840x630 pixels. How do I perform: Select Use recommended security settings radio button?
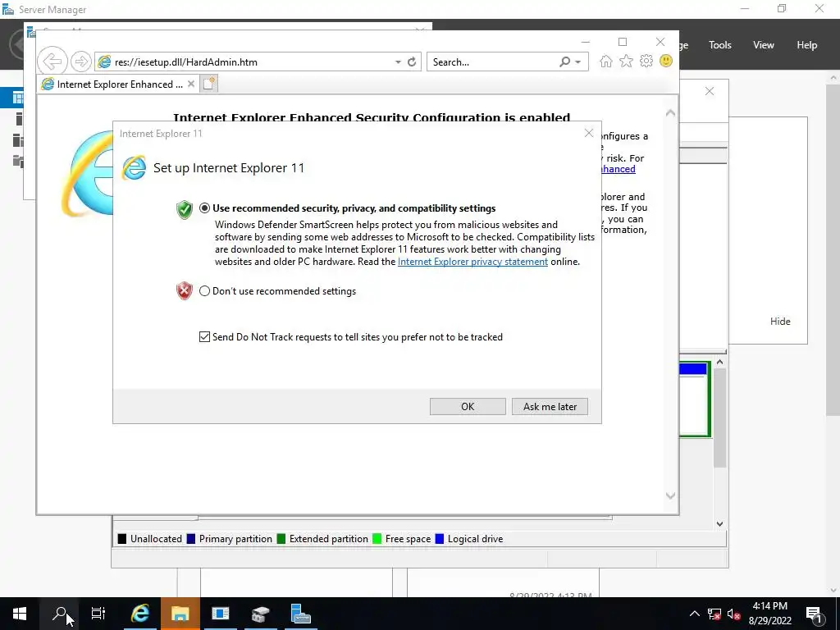click(204, 208)
